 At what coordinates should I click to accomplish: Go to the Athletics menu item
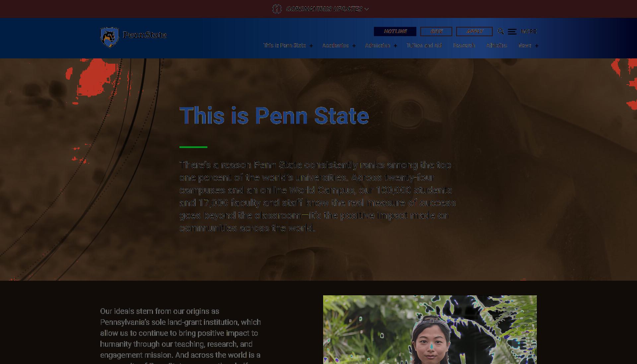(497, 45)
